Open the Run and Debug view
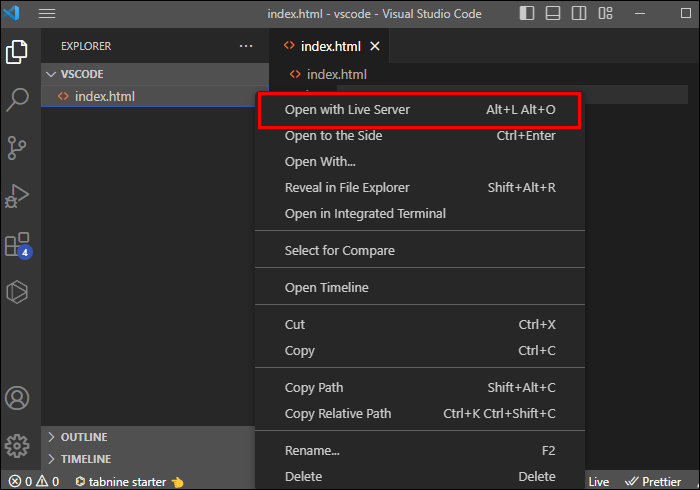 point(18,196)
